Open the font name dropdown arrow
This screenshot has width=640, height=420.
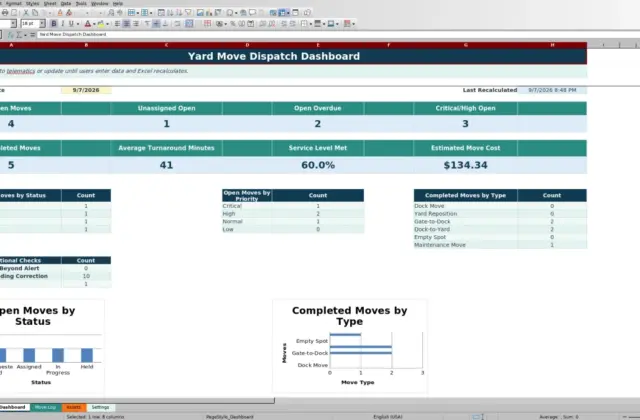point(13,24)
